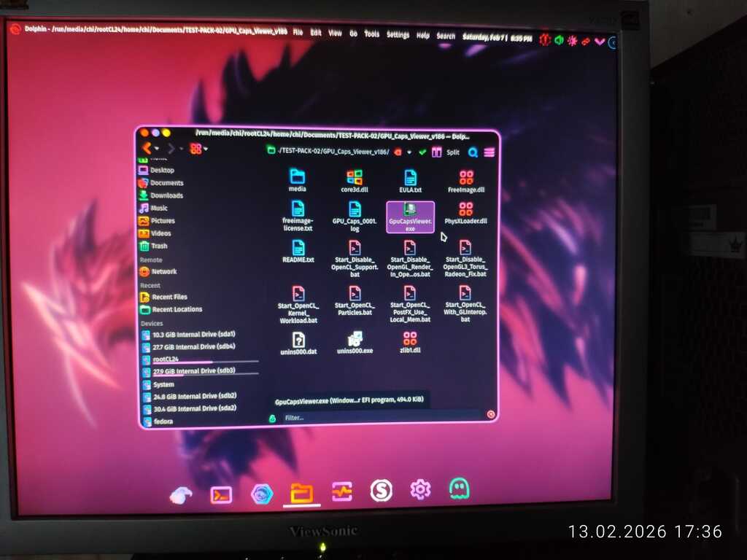Click the Filter text field

(x=381, y=418)
